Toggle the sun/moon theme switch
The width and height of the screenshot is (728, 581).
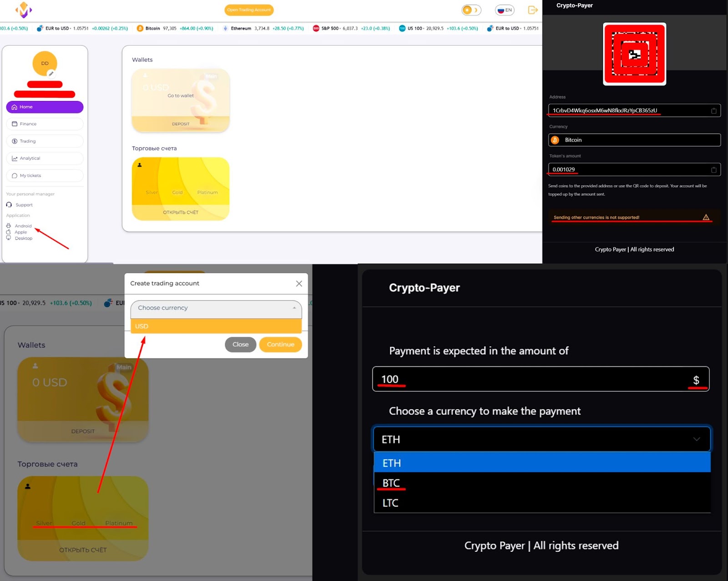point(471,10)
